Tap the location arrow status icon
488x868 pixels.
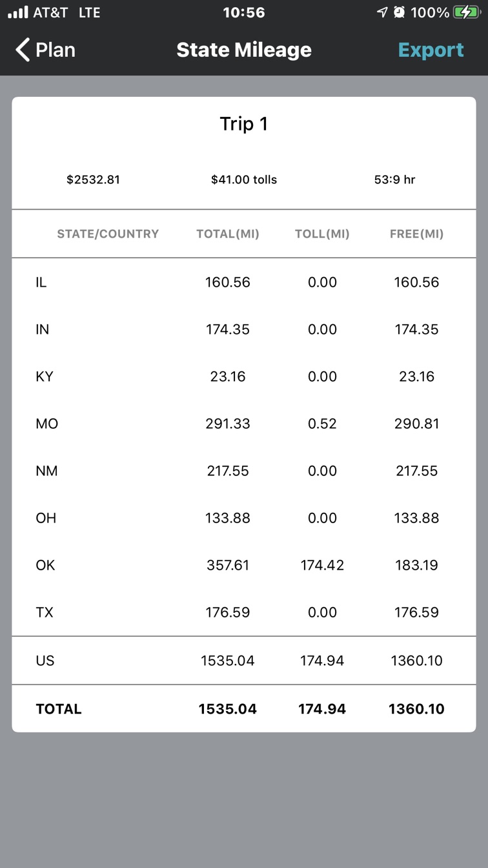(x=382, y=12)
